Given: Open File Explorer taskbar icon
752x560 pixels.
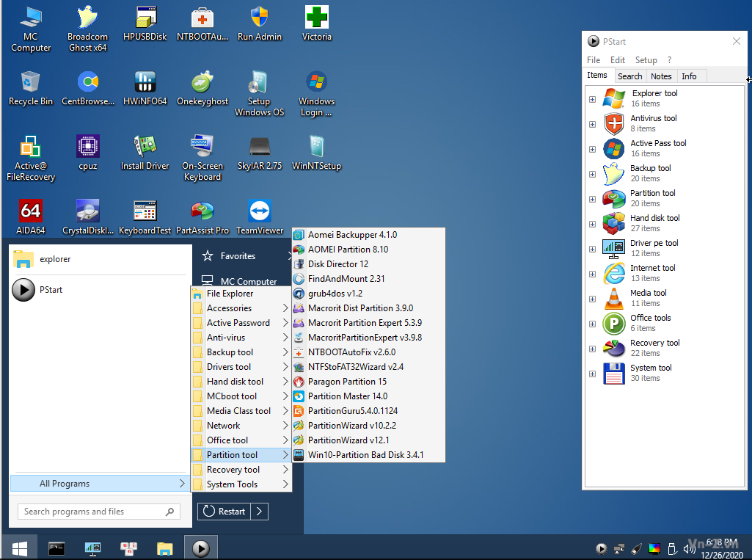Looking at the screenshot, I should pyautogui.click(x=164, y=548).
